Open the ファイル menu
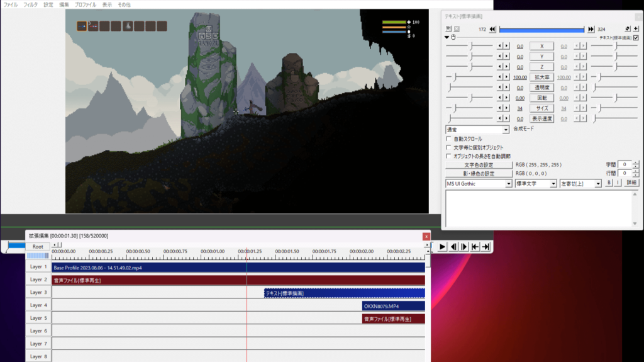The width and height of the screenshot is (644, 362). (11, 4)
